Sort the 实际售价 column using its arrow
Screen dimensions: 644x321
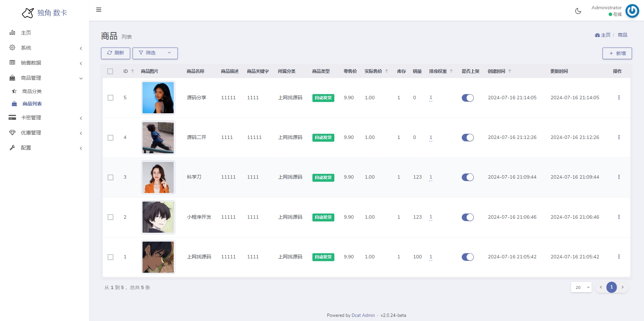(387, 71)
